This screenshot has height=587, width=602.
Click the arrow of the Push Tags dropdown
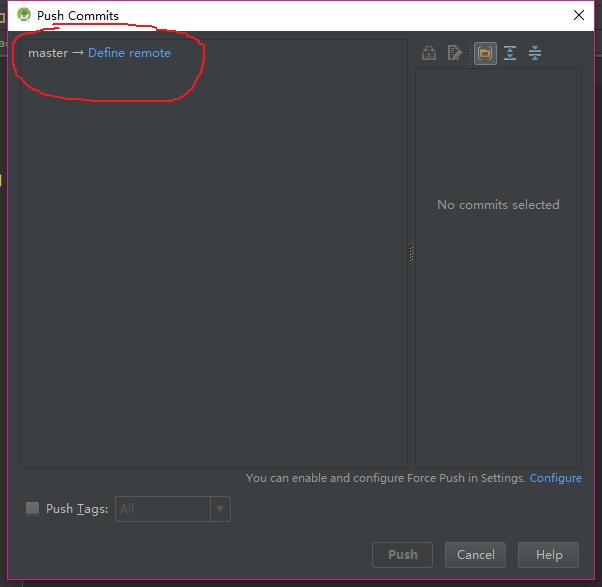click(x=220, y=509)
